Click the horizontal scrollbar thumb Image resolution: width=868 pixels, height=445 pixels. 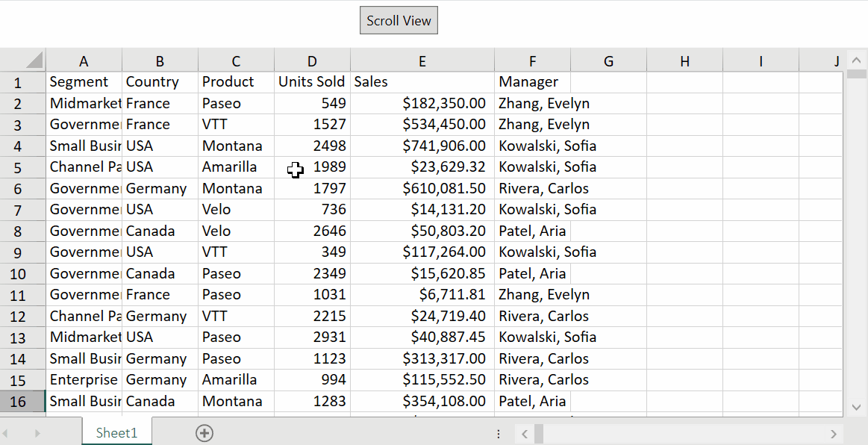pyautogui.click(x=539, y=433)
